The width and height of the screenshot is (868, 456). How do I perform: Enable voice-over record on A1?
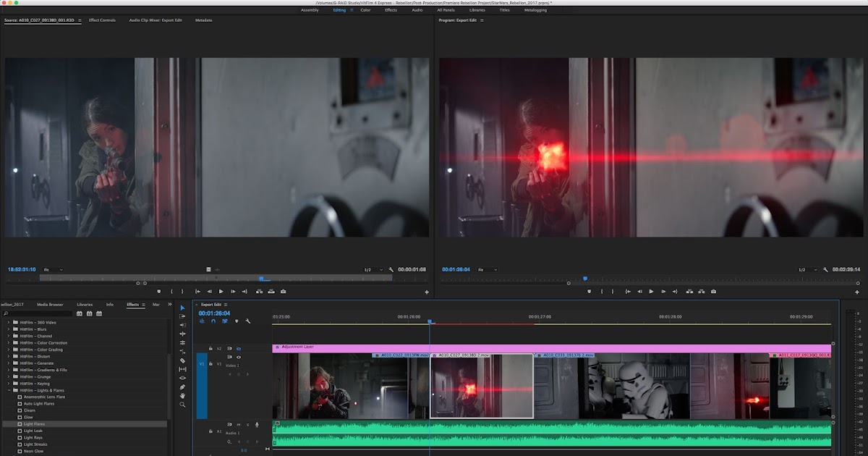click(x=257, y=425)
